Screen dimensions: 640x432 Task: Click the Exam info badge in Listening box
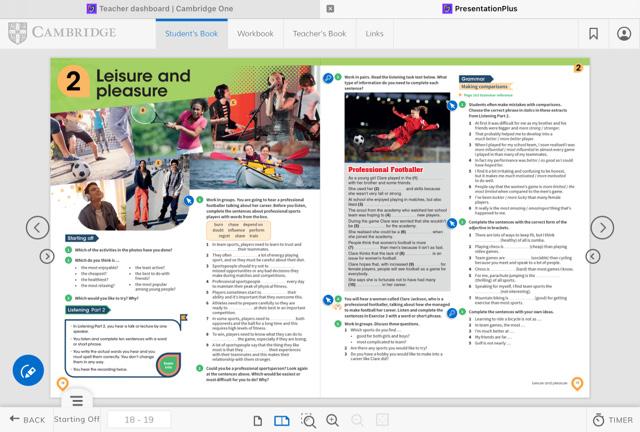(169, 363)
